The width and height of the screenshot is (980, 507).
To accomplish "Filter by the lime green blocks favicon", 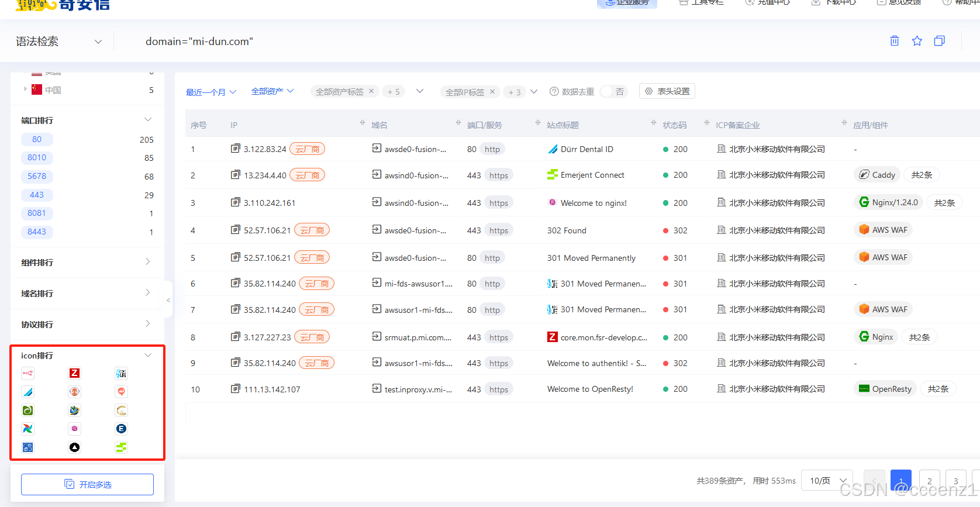I will click(121, 447).
